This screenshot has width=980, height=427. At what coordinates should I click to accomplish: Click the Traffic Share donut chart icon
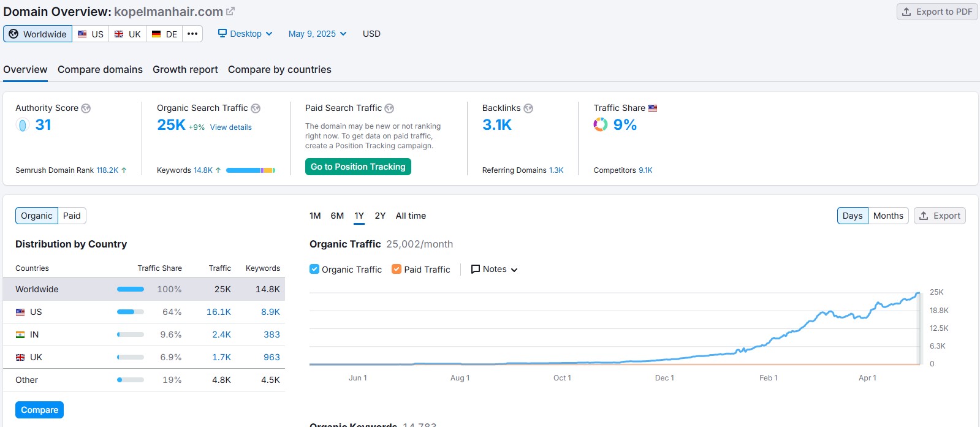click(601, 124)
